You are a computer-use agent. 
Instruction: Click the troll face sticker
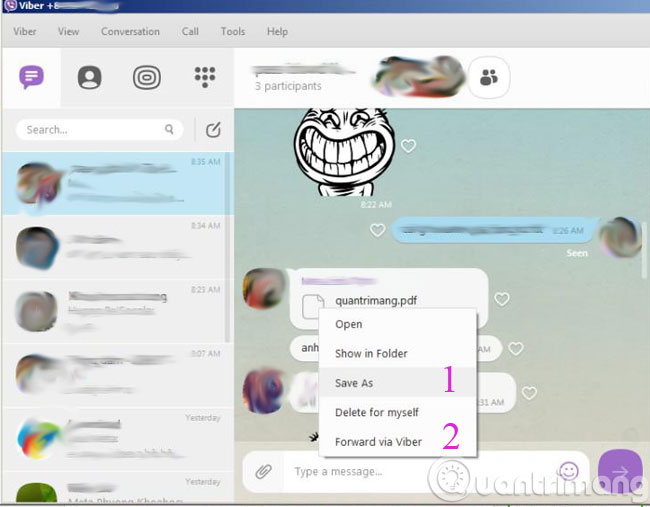344,152
